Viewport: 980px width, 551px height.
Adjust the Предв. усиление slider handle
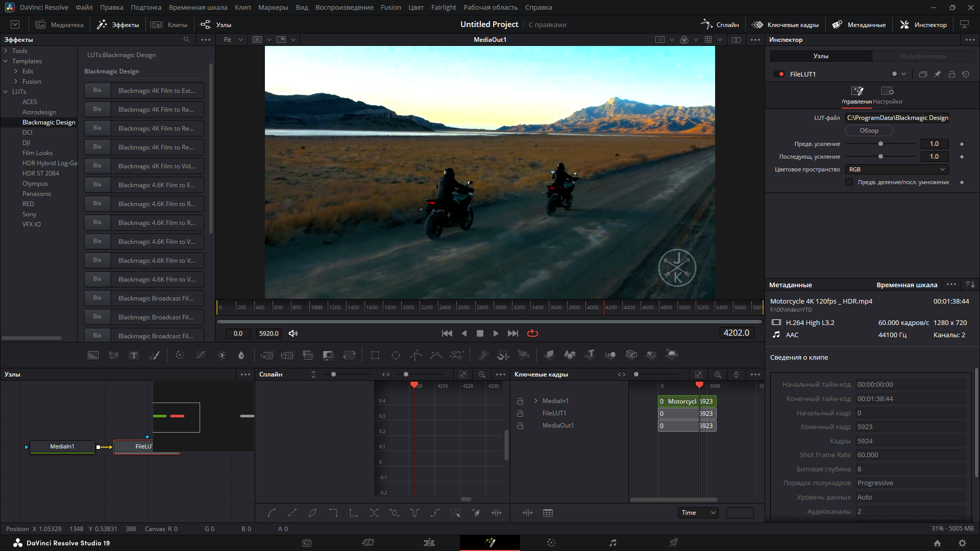click(880, 144)
